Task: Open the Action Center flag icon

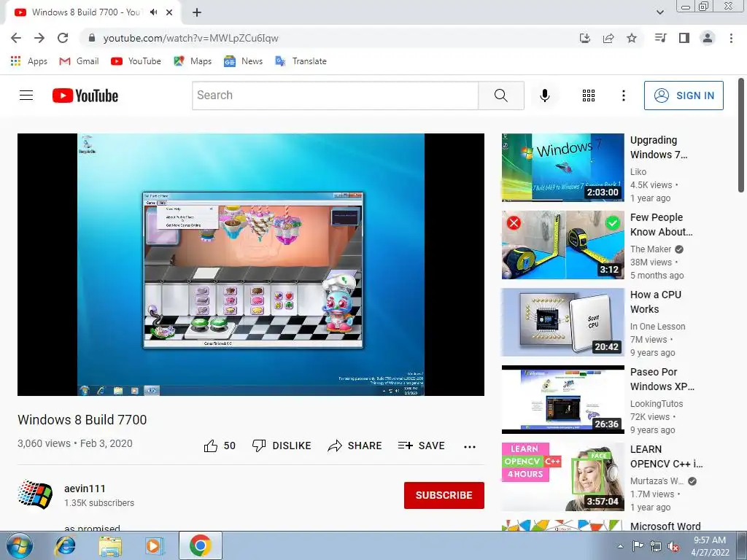Action: 638,546
